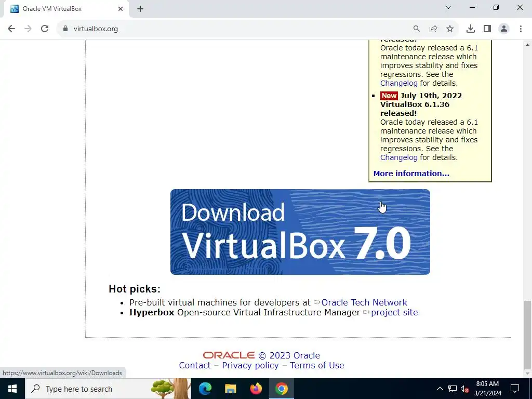532x399 pixels.
Task: Open the first Changelog link at top
Action: click(x=398, y=83)
